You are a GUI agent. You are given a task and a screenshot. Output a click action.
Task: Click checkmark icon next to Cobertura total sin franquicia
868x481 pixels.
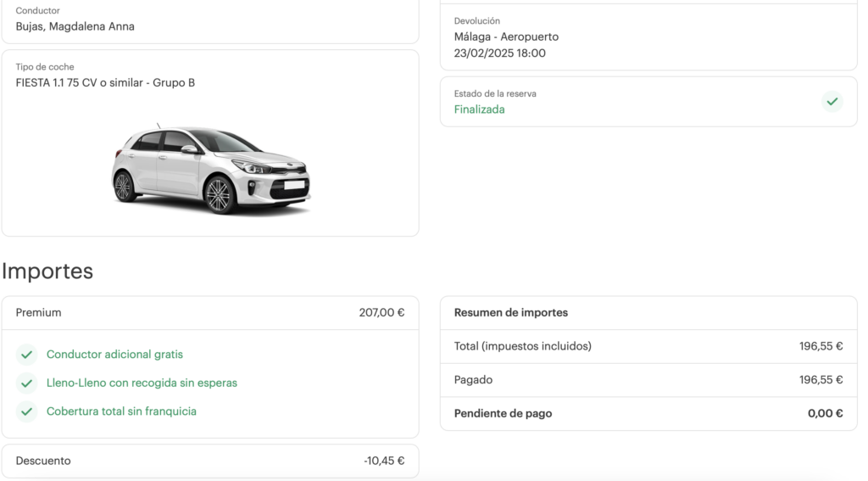point(27,411)
